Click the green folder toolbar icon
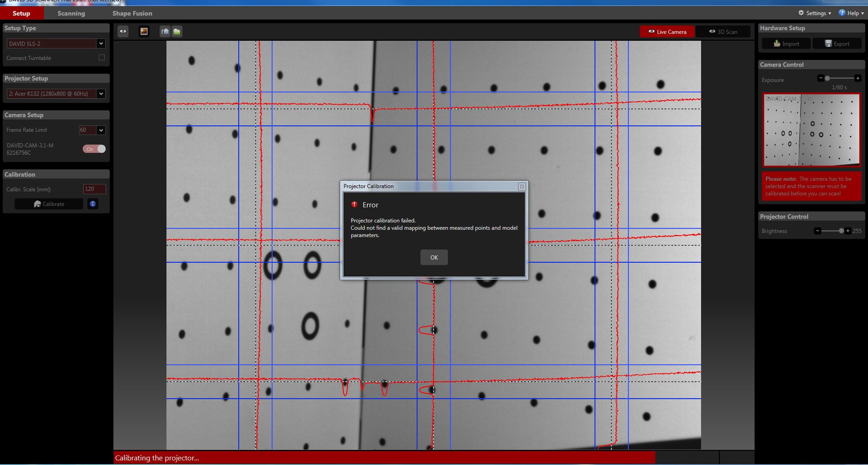The height and width of the screenshot is (465, 868). (177, 32)
